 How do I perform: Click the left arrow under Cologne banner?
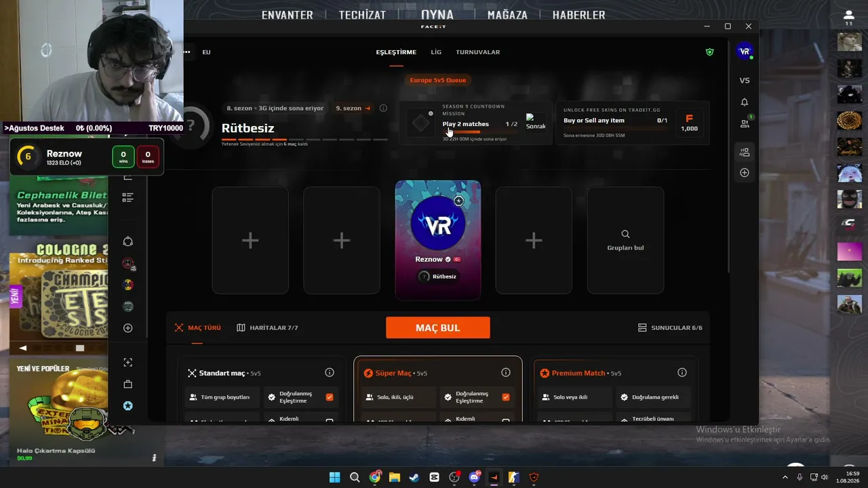click(x=22, y=348)
